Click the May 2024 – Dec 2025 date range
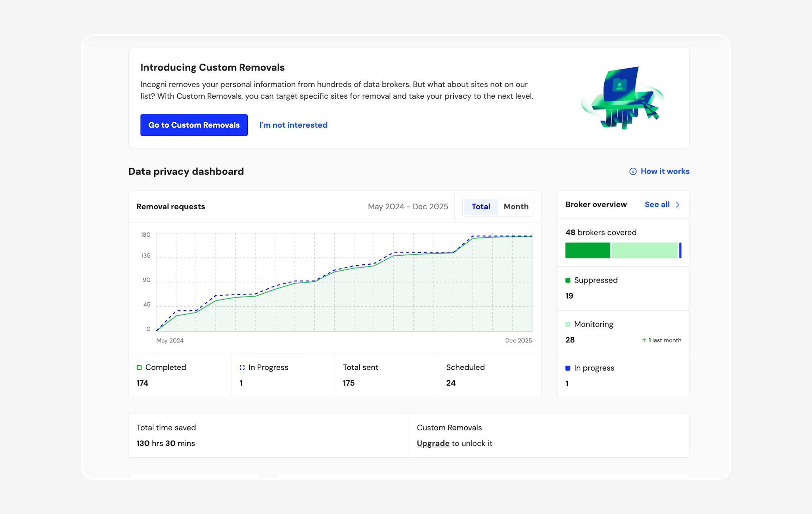The height and width of the screenshot is (514, 812). tap(408, 206)
